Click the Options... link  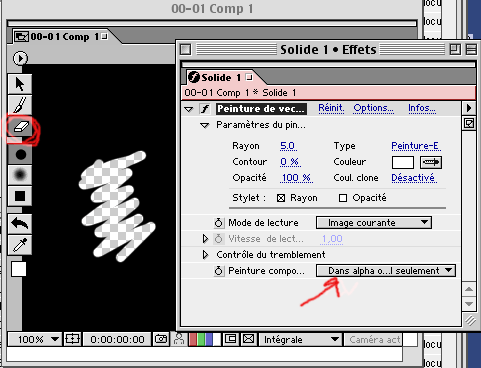point(373,108)
